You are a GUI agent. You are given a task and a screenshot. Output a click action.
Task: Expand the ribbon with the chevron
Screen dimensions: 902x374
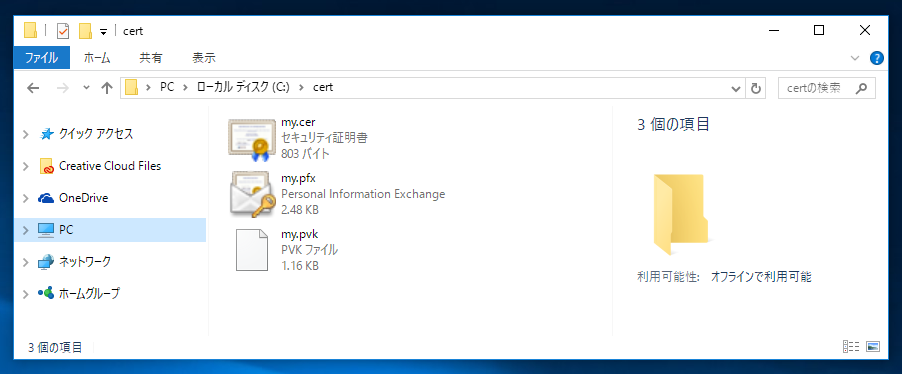click(855, 58)
